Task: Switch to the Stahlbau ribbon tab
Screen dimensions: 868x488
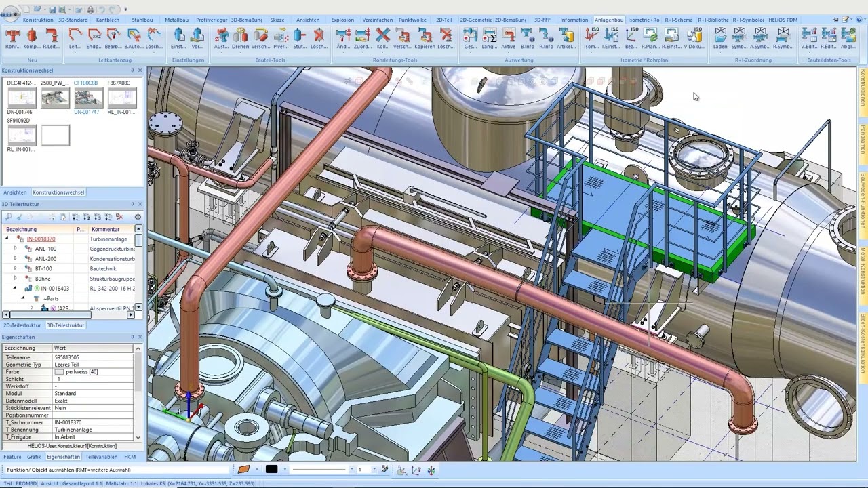Action: (142, 20)
